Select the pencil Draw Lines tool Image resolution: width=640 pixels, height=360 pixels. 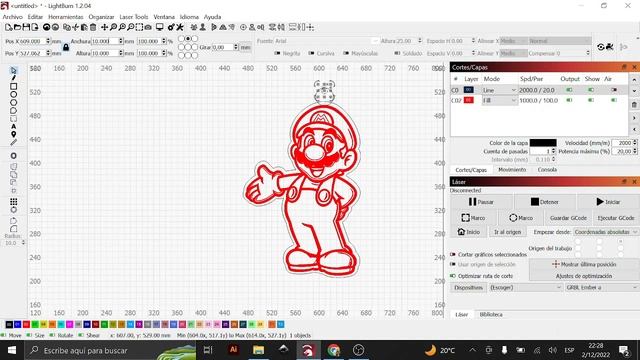coord(13,78)
